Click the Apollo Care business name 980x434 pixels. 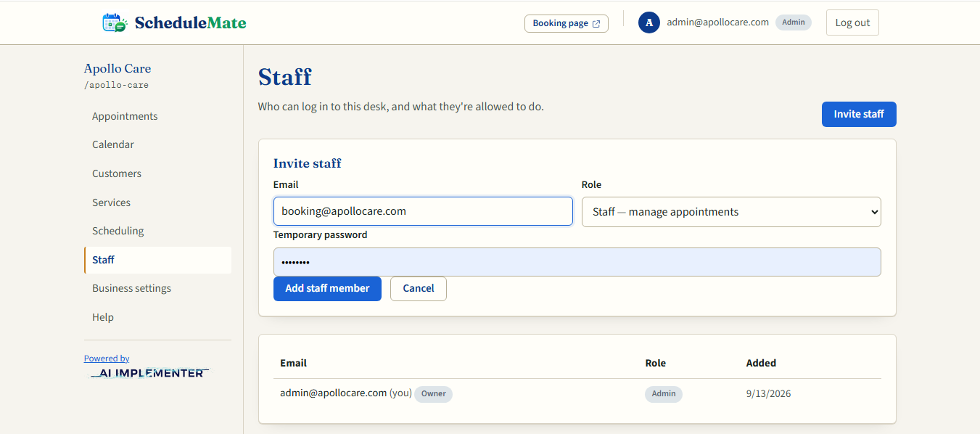[118, 68]
